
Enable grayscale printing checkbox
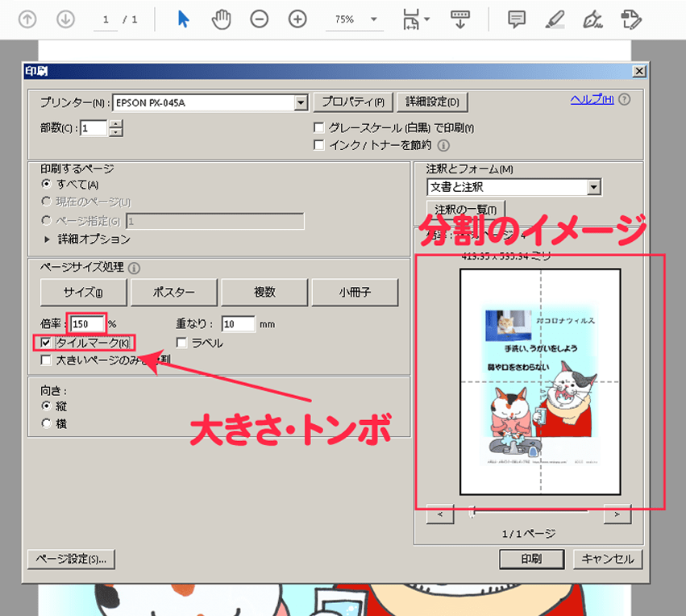click(319, 127)
